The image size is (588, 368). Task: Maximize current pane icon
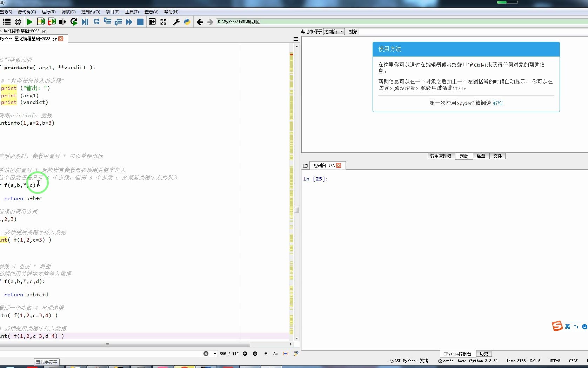tap(152, 22)
